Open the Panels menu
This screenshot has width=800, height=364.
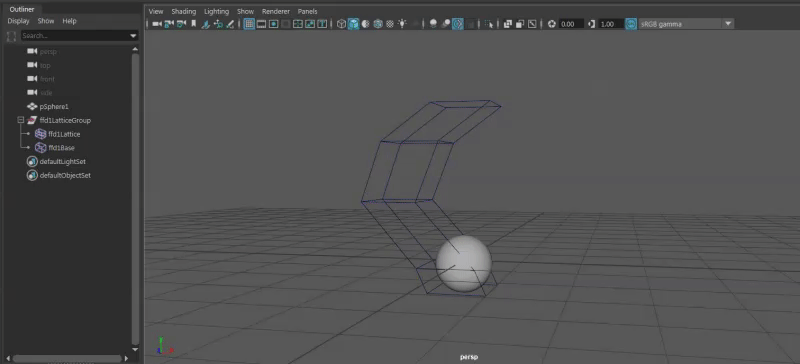(x=308, y=11)
